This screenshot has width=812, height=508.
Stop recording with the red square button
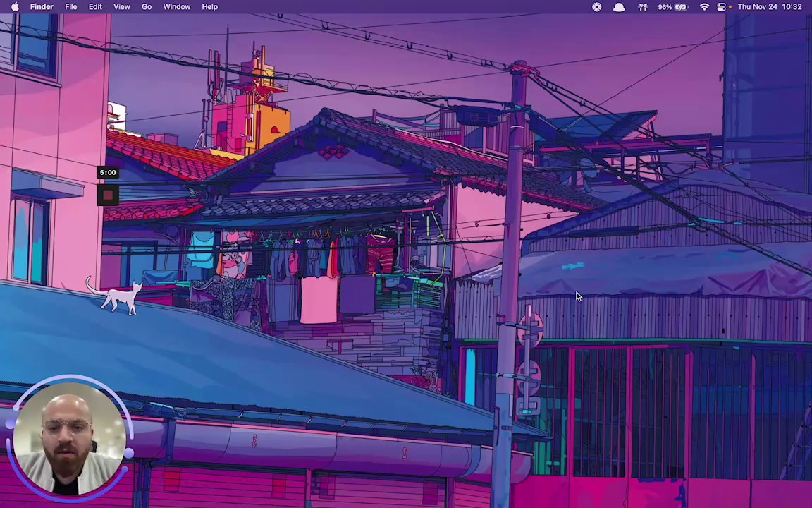[108, 195]
